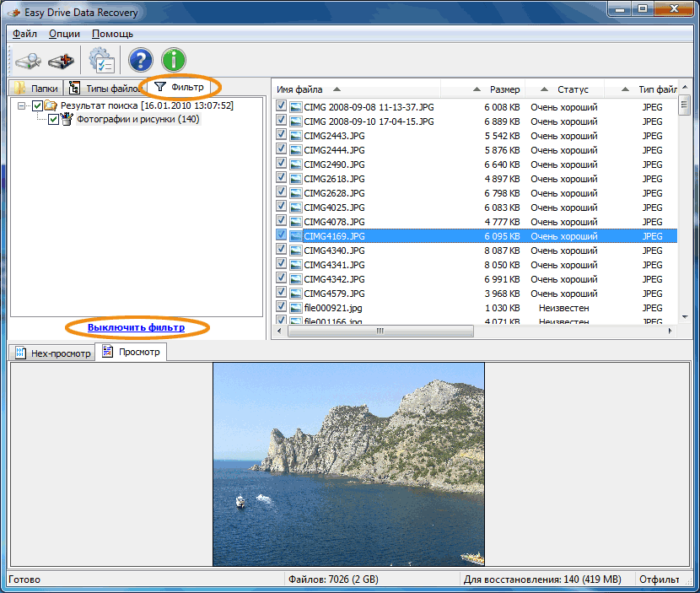Click the Готово status bar text
Image resolution: width=700 pixels, height=593 pixels.
pyautogui.click(x=24, y=580)
